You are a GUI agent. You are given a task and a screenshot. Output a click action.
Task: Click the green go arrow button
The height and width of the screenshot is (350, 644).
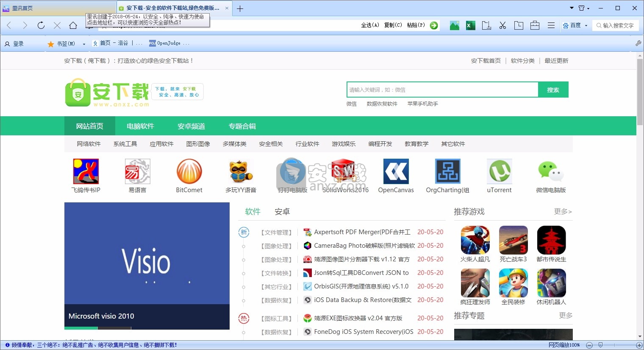pyautogui.click(x=434, y=25)
